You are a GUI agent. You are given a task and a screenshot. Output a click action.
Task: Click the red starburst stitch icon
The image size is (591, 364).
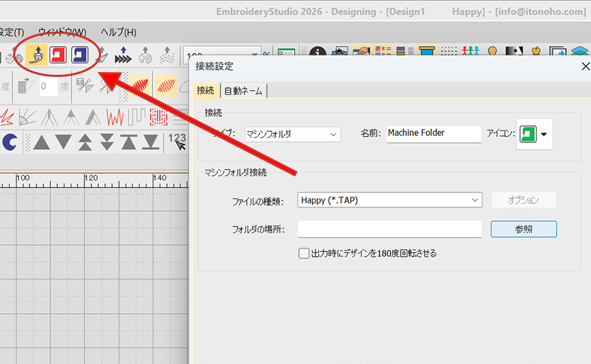click(x=6, y=117)
